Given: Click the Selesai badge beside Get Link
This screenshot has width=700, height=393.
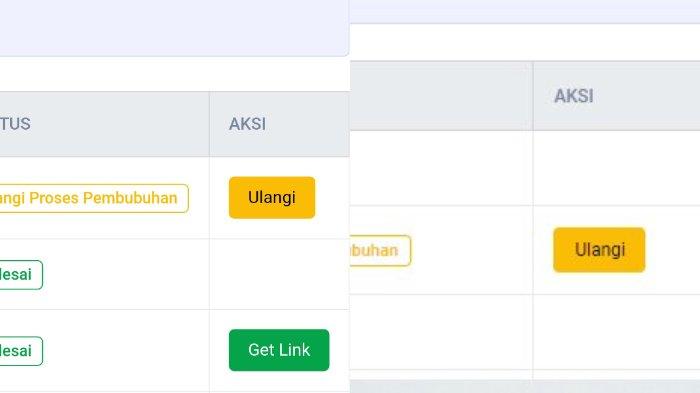Looking at the screenshot, I should [21, 351].
